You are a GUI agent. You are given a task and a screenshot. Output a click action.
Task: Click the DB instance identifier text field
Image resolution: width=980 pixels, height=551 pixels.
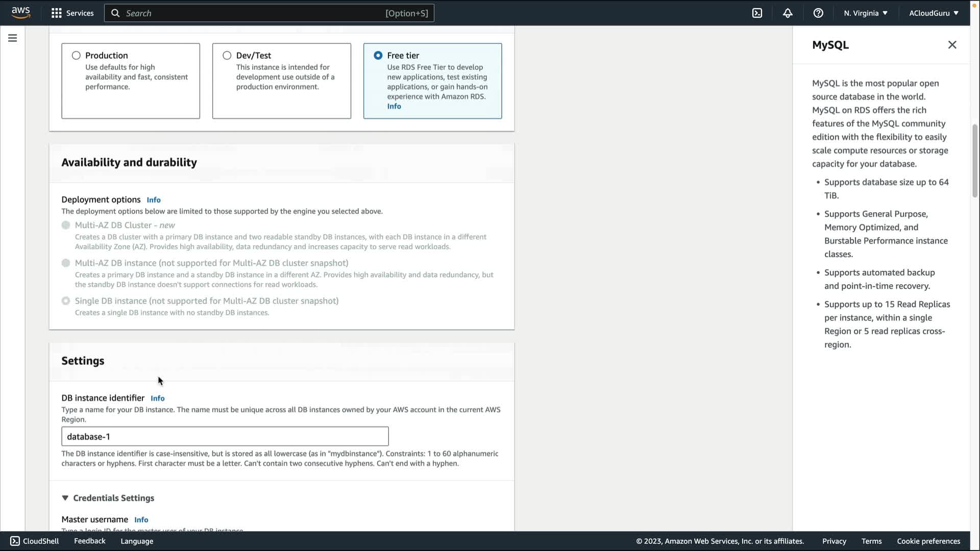click(x=225, y=437)
